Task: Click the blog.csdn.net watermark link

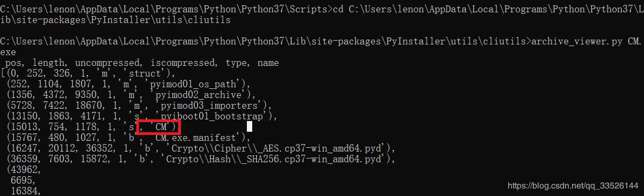Action: (x=573, y=186)
